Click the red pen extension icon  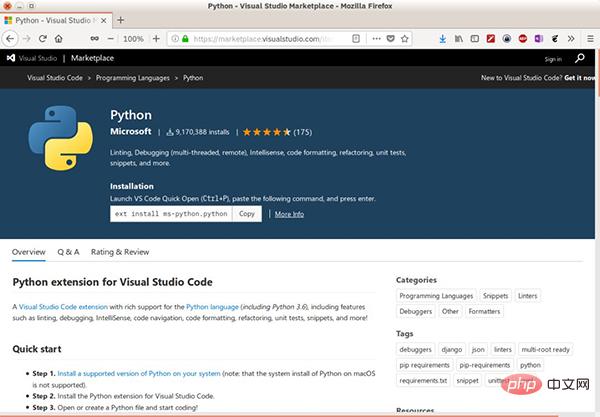tap(491, 39)
